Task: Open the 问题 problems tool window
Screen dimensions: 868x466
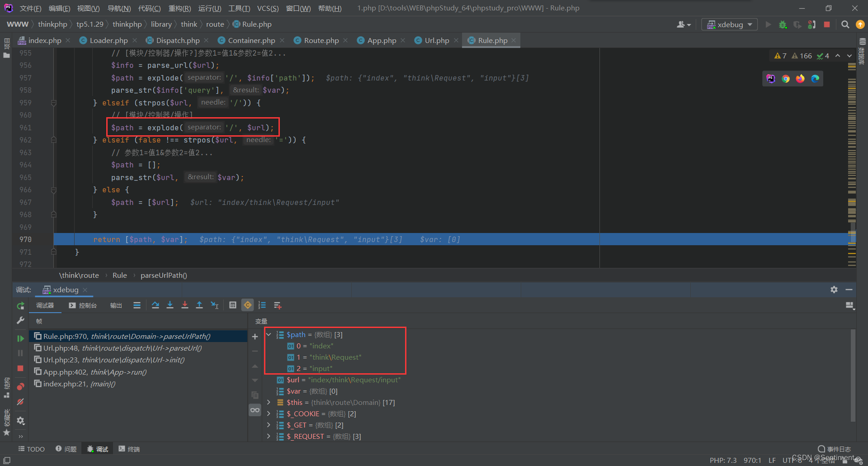Action: (66, 449)
